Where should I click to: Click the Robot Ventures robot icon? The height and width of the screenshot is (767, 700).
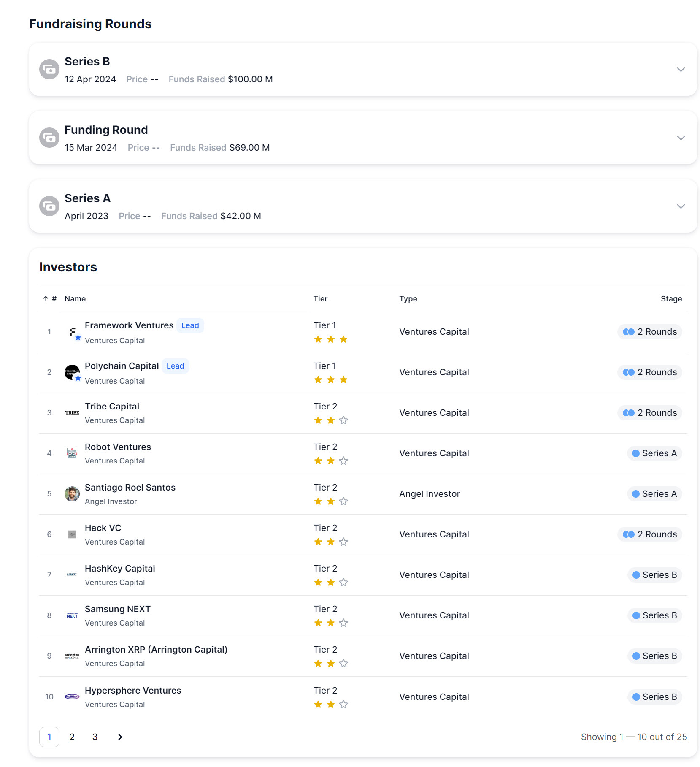coord(72,453)
